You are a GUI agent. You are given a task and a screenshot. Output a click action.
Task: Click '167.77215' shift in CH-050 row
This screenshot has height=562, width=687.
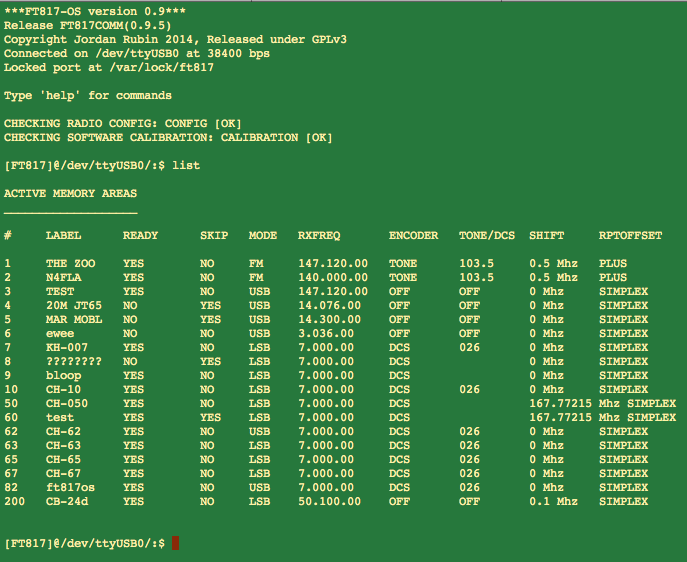point(560,404)
